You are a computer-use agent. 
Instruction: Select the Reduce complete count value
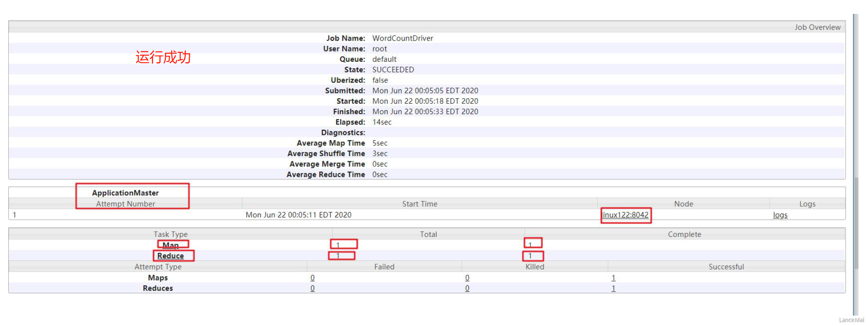[x=530, y=256]
